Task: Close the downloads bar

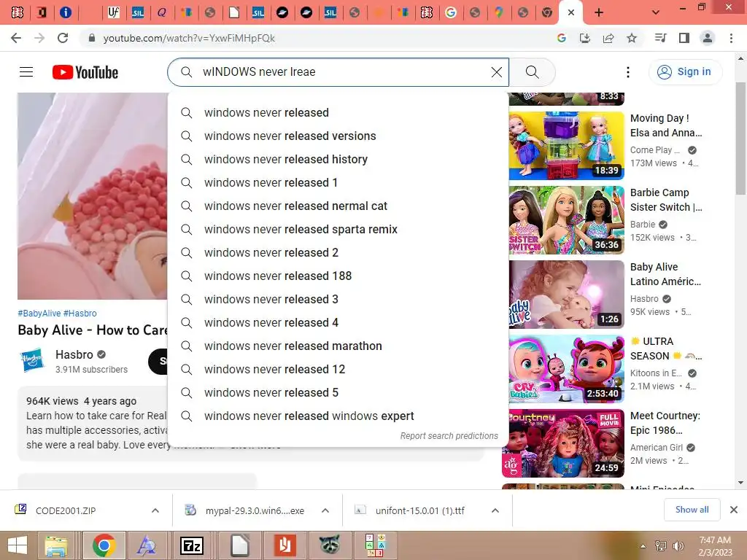Action: (734, 510)
